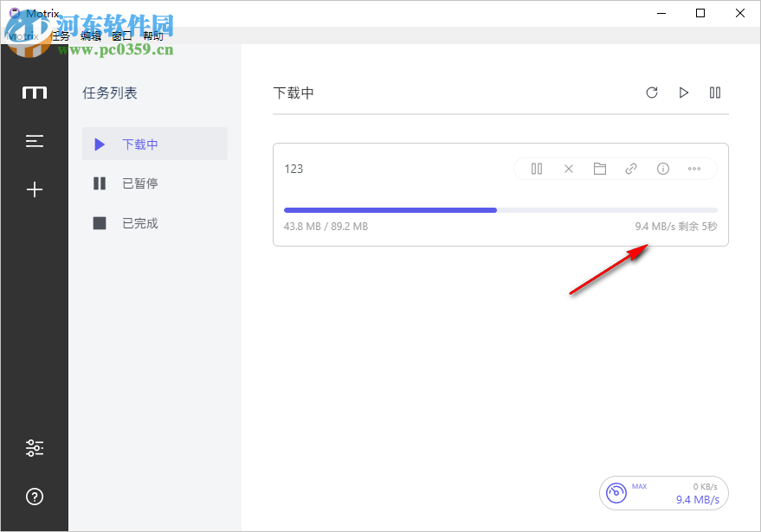Resume all tasks with header play icon
Image resolution: width=761 pixels, height=532 pixels.
683,93
